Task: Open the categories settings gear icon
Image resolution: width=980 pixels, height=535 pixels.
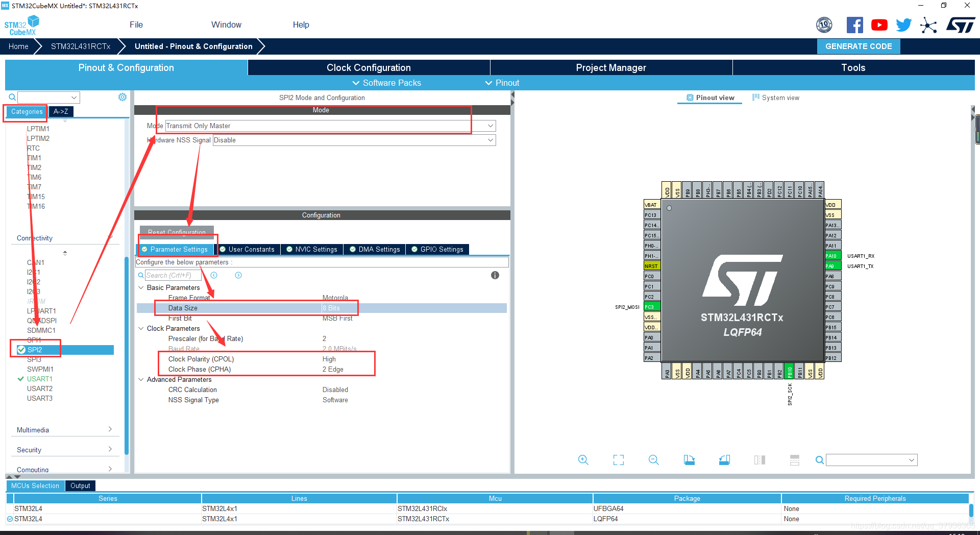Action: pyautogui.click(x=122, y=97)
